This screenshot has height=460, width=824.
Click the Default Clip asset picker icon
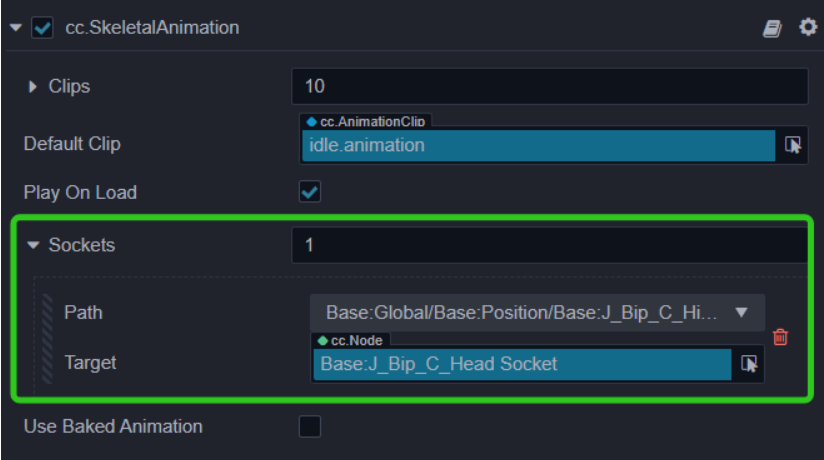coord(793,145)
